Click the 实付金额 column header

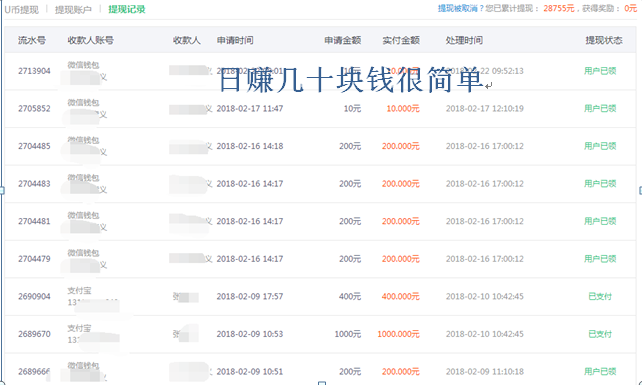(401, 40)
